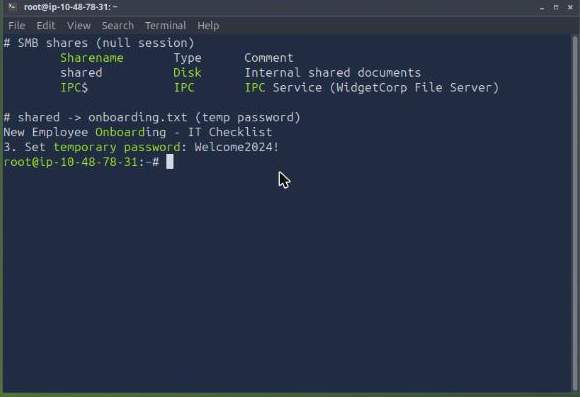Click the 'Type' column header text
580x397 pixels.
coord(188,58)
